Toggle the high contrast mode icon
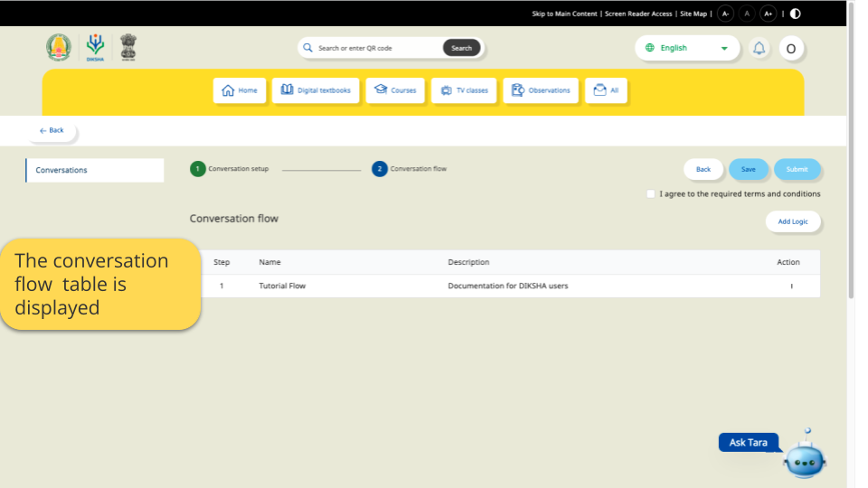The image size is (868, 488). 795,14
